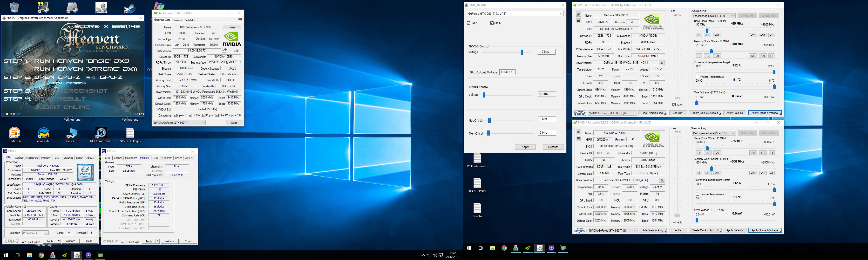Click NVVDD voltage slider handle
The image size is (868, 260).
pyautogui.click(x=522, y=52)
